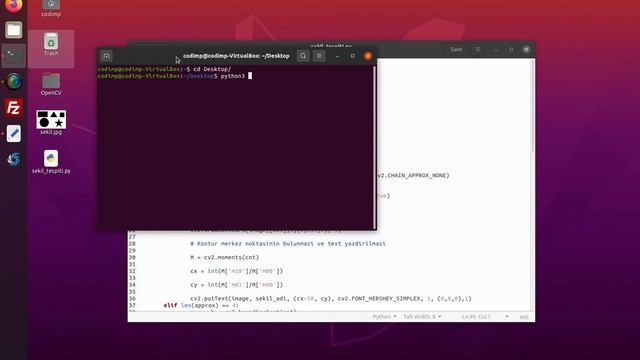Launch the blue swirl dock application

point(13,159)
